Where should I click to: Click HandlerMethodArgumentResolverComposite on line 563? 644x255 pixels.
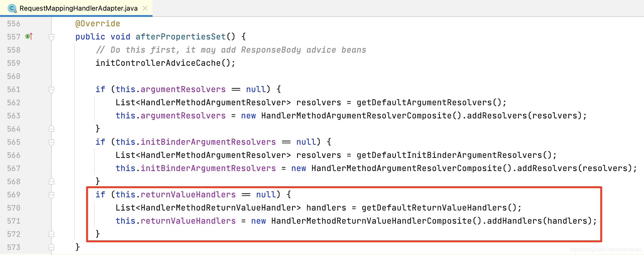click(356, 116)
